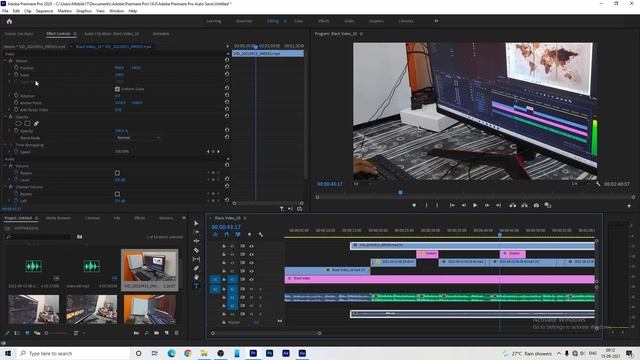The image size is (640, 360).
Task: Select the Track Select Forward tool
Action: click(x=196, y=232)
